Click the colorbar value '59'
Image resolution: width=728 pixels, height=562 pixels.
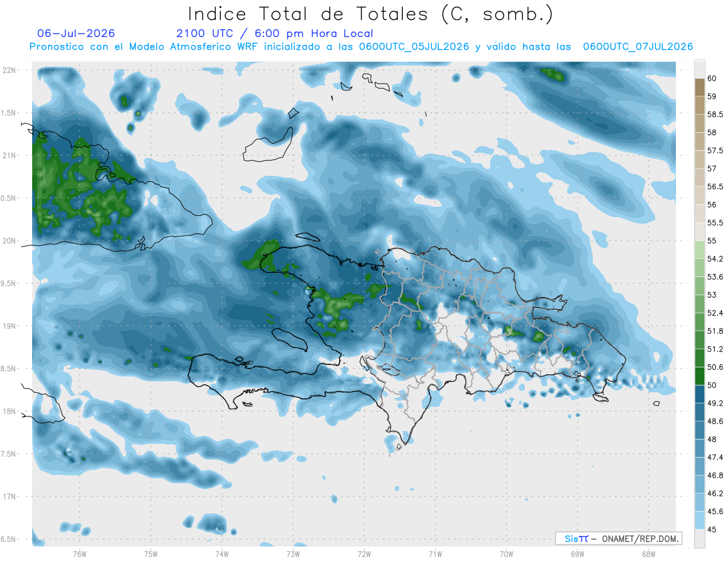pos(712,96)
